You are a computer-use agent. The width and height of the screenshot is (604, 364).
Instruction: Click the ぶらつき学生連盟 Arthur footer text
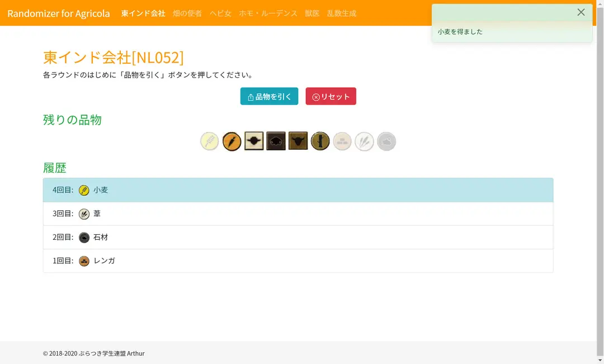point(112,353)
